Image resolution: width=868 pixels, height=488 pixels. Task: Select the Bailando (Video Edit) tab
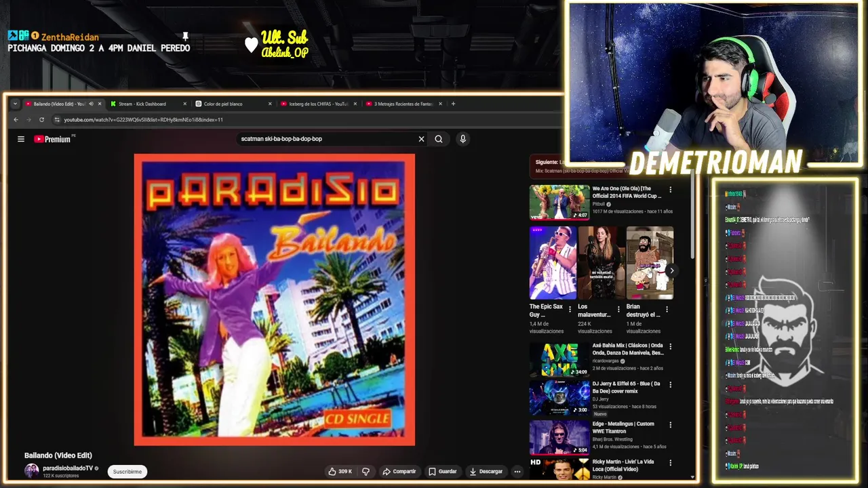(x=59, y=104)
